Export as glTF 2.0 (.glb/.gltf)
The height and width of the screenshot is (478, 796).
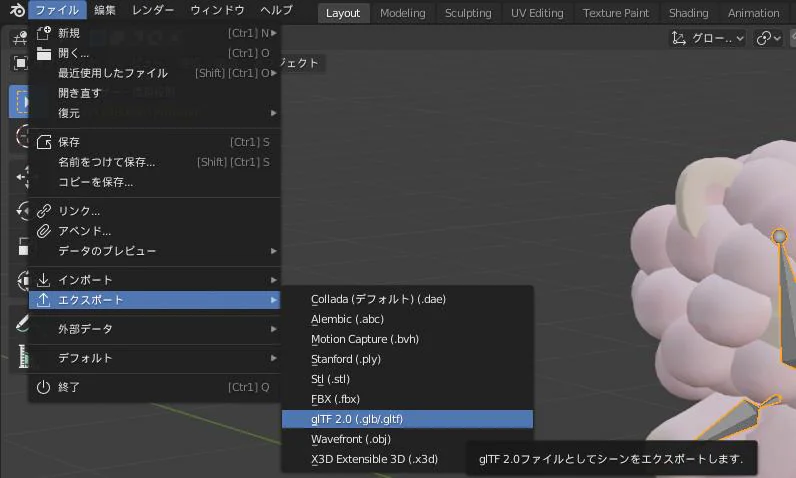click(x=408, y=419)
